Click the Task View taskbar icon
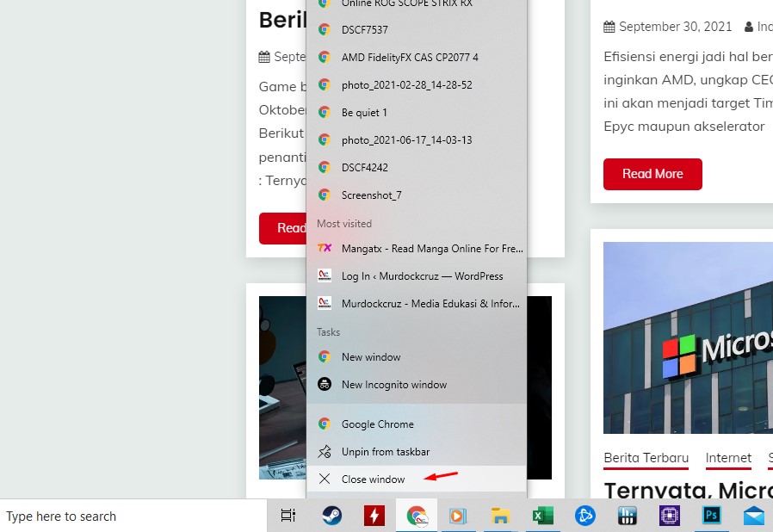The width and height of the screenshot is (773, 532). 288,516
